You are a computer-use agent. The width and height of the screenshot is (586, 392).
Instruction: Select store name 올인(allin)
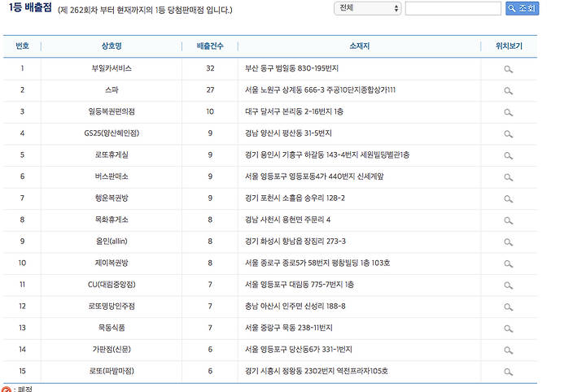[x=112, y=242]
